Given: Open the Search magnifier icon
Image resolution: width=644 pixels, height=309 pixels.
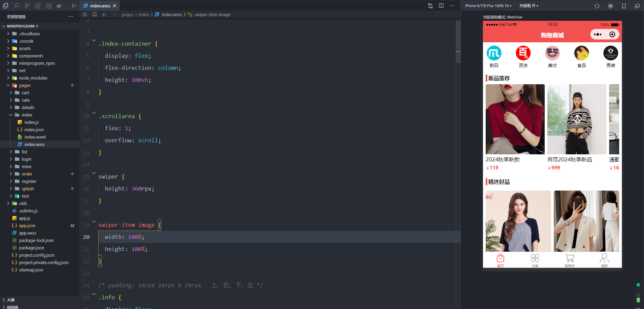Looking at the screenshot, I should tap(16, 6).
